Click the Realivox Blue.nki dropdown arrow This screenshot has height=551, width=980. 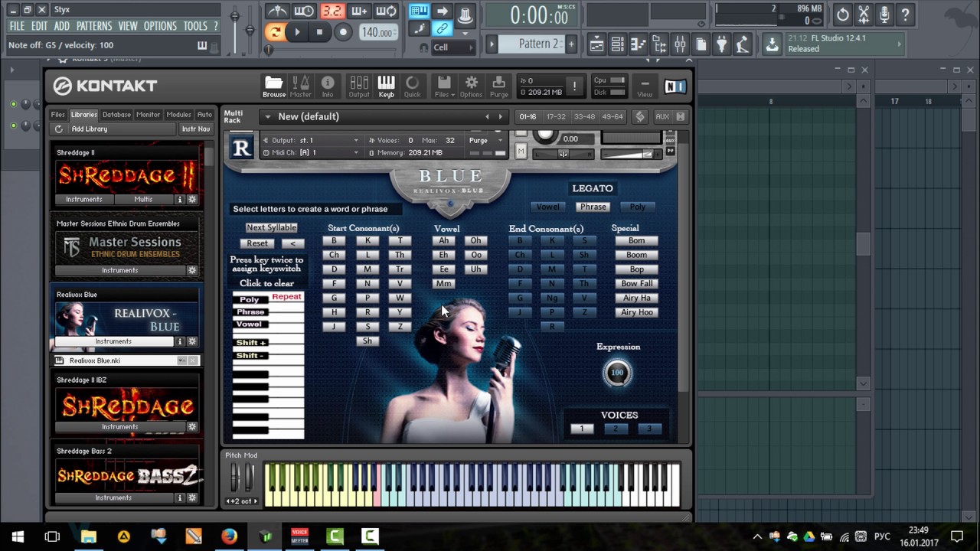[181, 360]
